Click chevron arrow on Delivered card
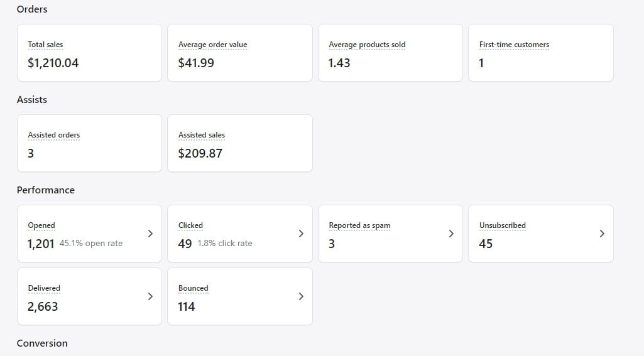The image size is (644, 356). click(x=150, y=296)
